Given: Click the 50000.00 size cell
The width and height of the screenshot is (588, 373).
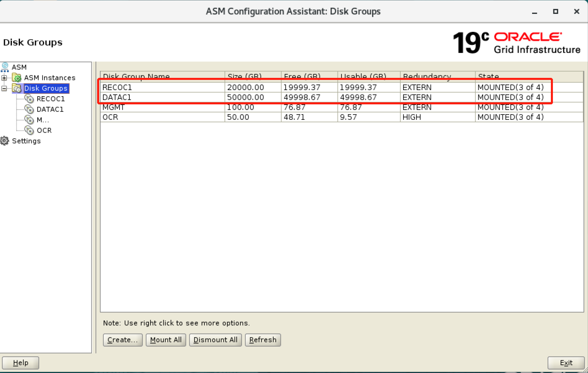Looking at the screenshot, I should [253, 97].
